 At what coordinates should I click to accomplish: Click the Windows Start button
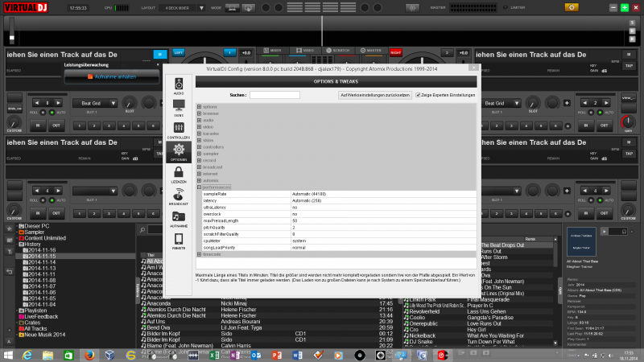pos(8,355)
